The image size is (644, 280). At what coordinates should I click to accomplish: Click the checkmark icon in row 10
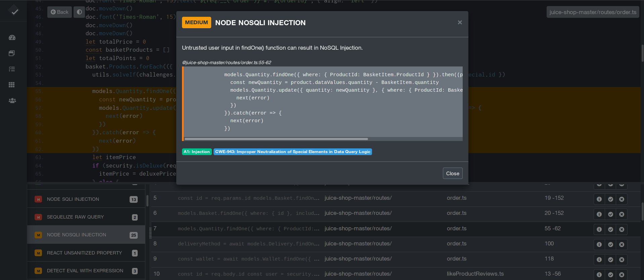tap(610, 275)
